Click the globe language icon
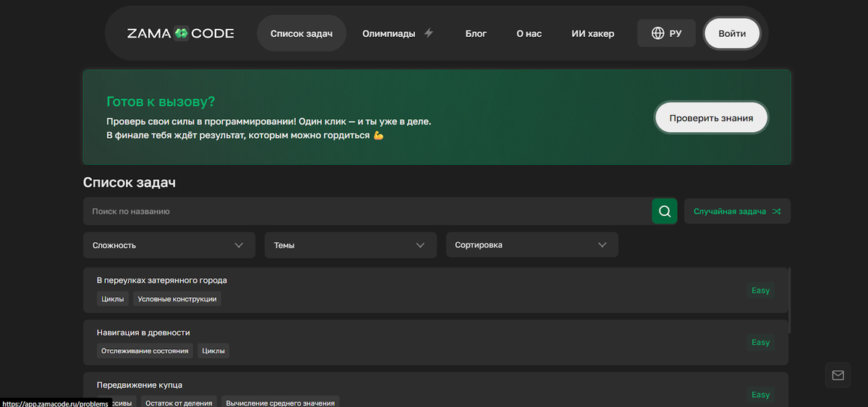This screenshot has height=407, width=868. (x=658, y=33)
